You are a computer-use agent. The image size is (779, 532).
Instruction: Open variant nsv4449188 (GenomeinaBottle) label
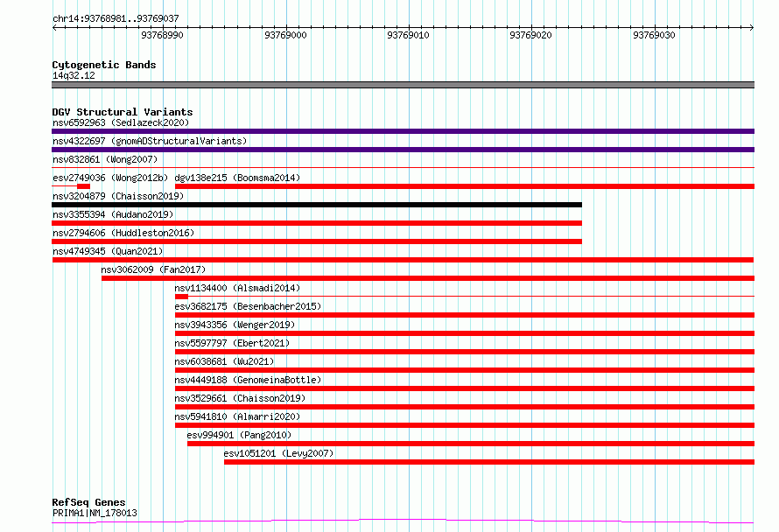coord(248,380)
